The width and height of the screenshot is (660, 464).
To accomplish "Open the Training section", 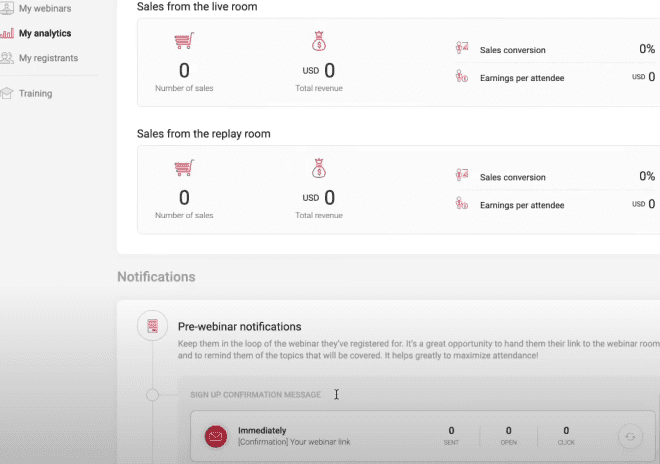I will pyautogui.click(x=35, y=93).
